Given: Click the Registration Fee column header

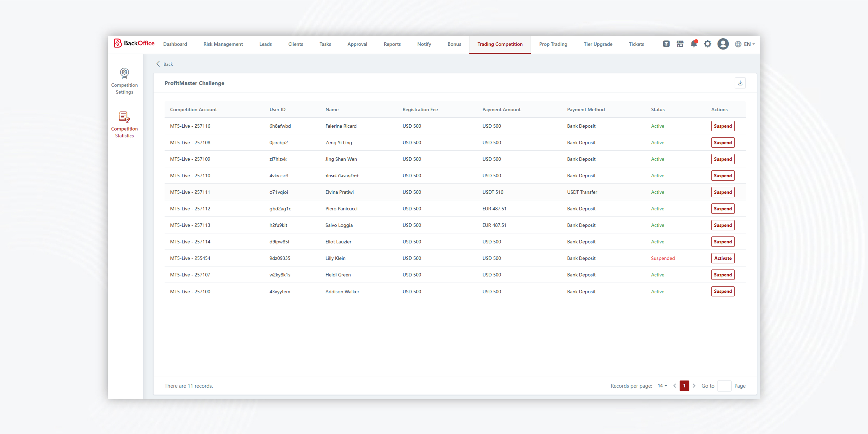Looking at the screenshot, I should (420, 109).
